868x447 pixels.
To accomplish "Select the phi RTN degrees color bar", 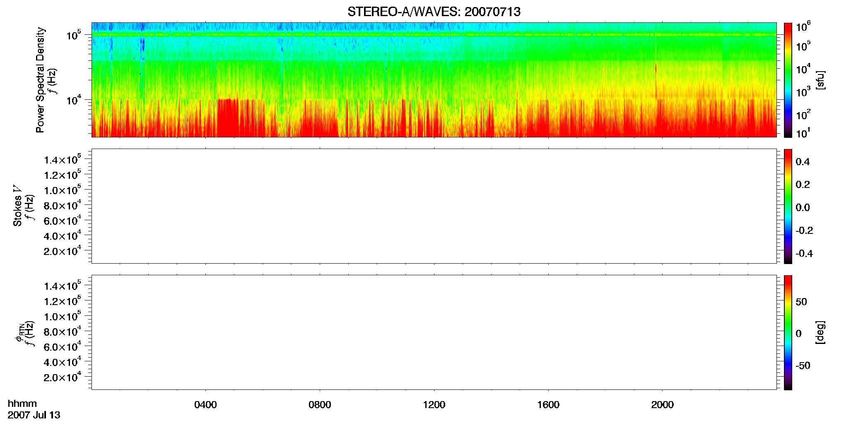I will tap(788, 332).
